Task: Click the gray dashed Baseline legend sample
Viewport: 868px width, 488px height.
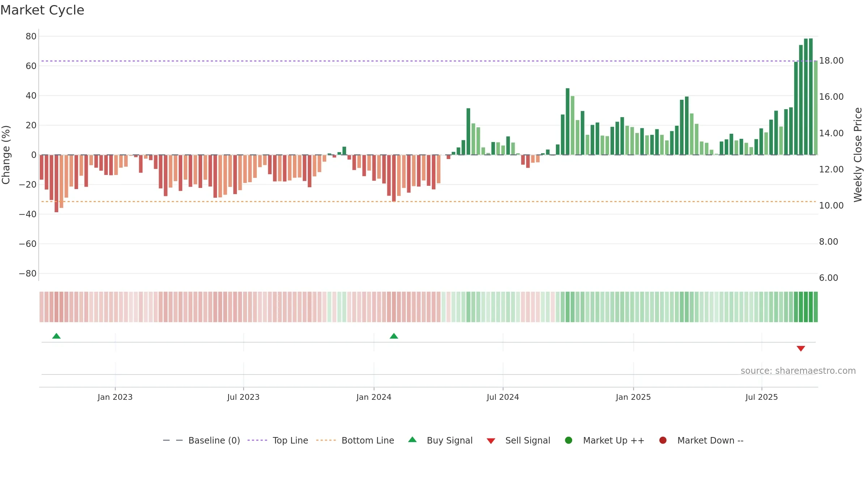Action: click(173, 440)
